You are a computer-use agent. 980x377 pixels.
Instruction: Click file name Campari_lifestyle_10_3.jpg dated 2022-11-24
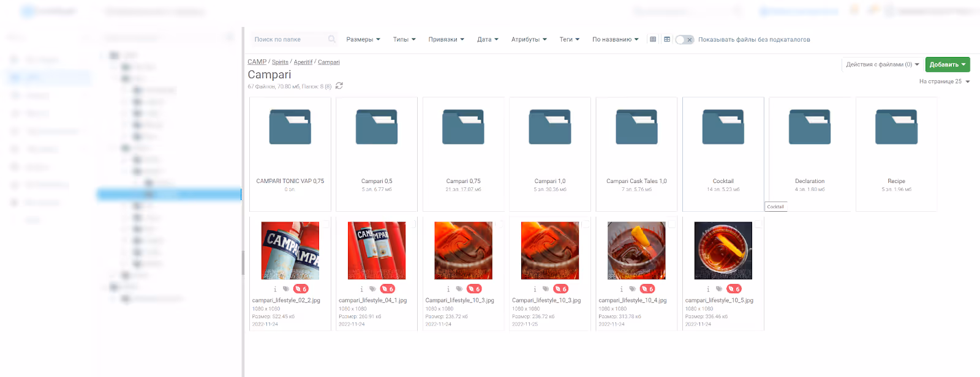coord(459,300)
